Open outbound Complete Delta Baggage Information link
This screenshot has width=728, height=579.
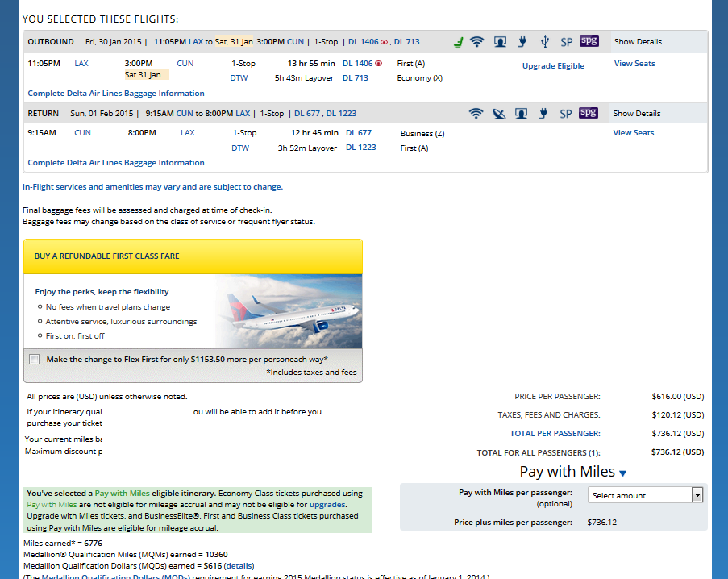116,94
